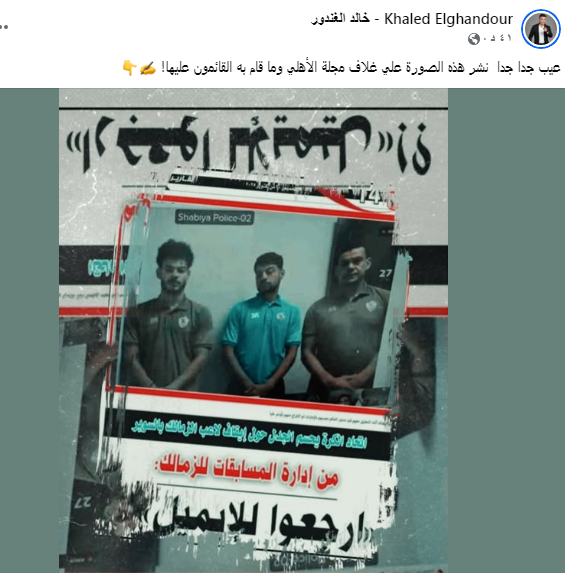Click the writing hand emoji
The image size is (565, 573).
[x=148, y=68]
